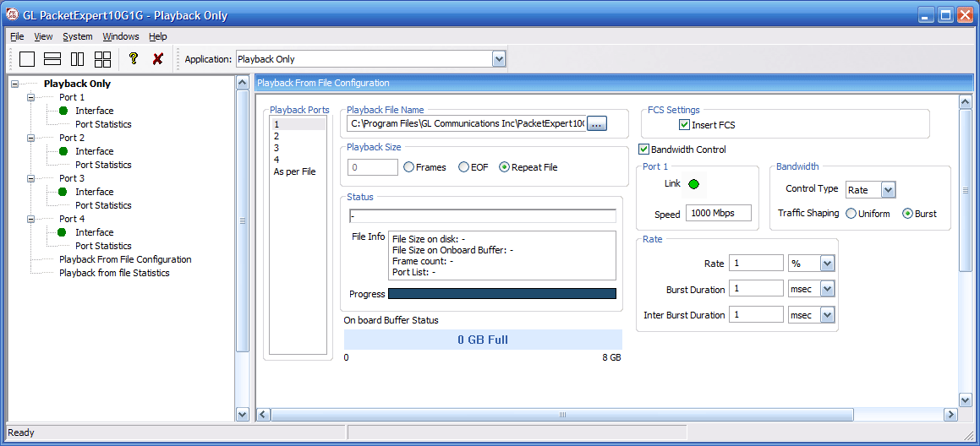Open Port Statistics under Port 3
The image size is (980, 446).
[103, 205]
